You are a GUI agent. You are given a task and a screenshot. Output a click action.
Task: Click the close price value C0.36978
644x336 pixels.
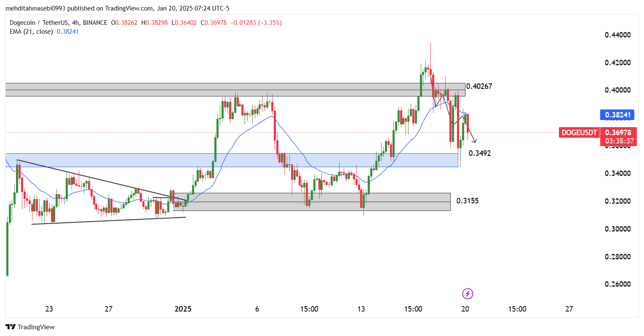[213, 23]
